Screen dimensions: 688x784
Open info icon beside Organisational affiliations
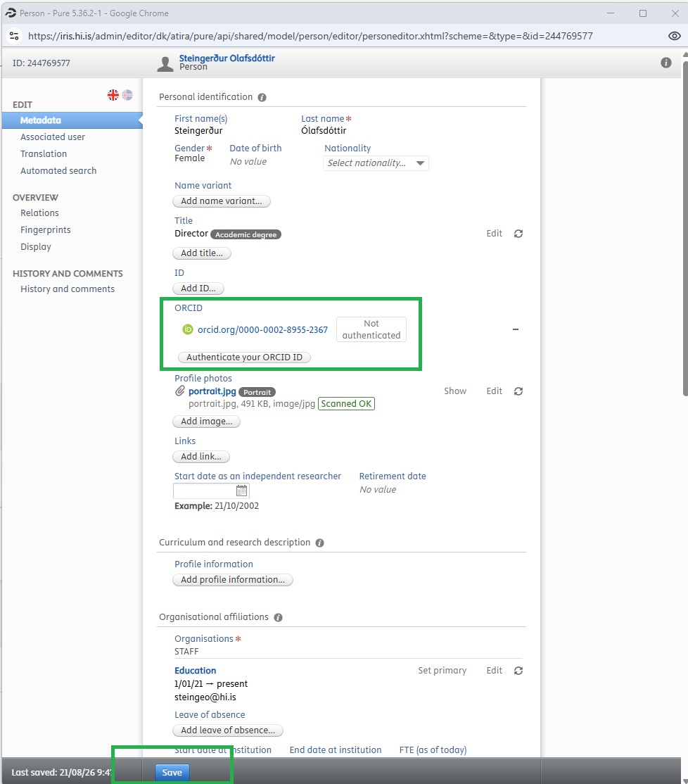pyautogui.click(x=279, y=617)
